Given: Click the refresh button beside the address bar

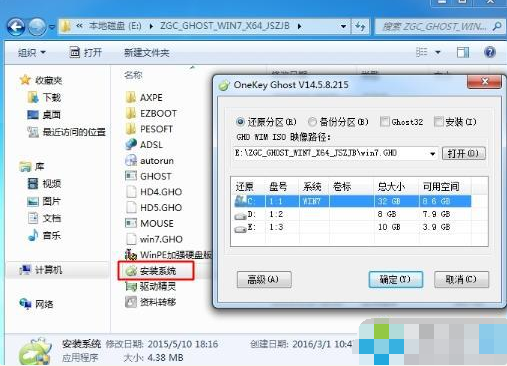Looking at the screenshot, I should click(x=360, y=26).
